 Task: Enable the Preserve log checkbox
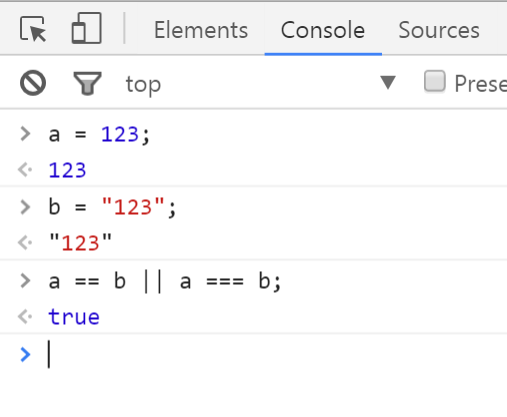435,81
